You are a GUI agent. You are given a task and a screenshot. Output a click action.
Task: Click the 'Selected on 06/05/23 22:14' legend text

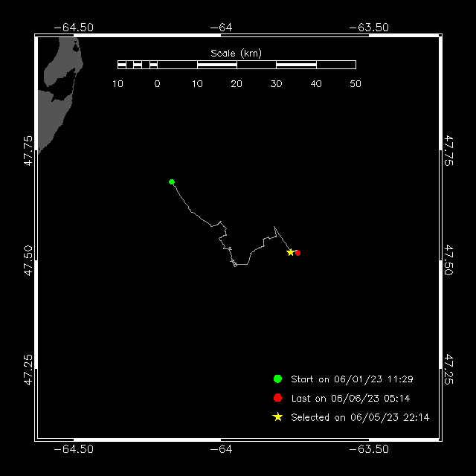[x=360, y=417]
